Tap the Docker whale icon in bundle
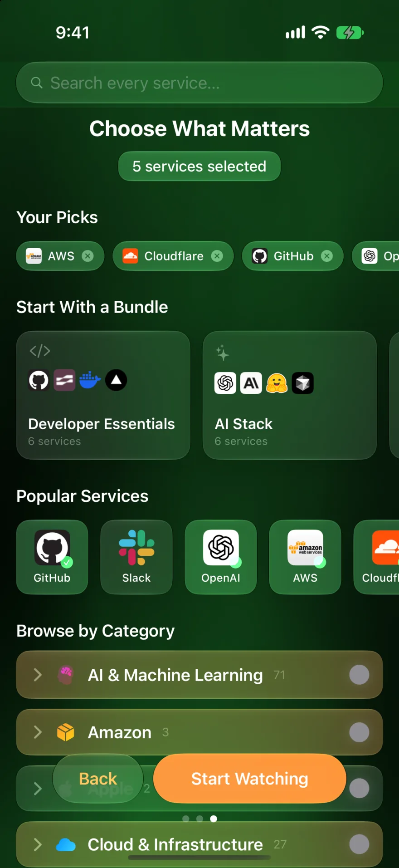This screenshot has width=399, height=868. [90, 380]
